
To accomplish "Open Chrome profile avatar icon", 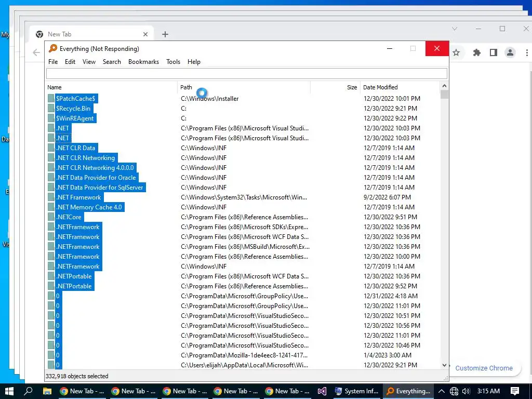I will click(x=510, y=52).
